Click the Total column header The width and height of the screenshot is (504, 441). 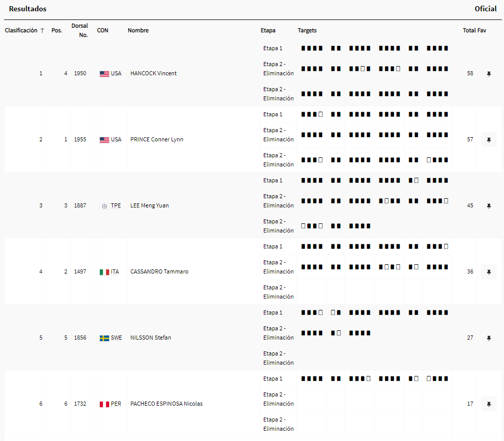(x=469, y=30)
